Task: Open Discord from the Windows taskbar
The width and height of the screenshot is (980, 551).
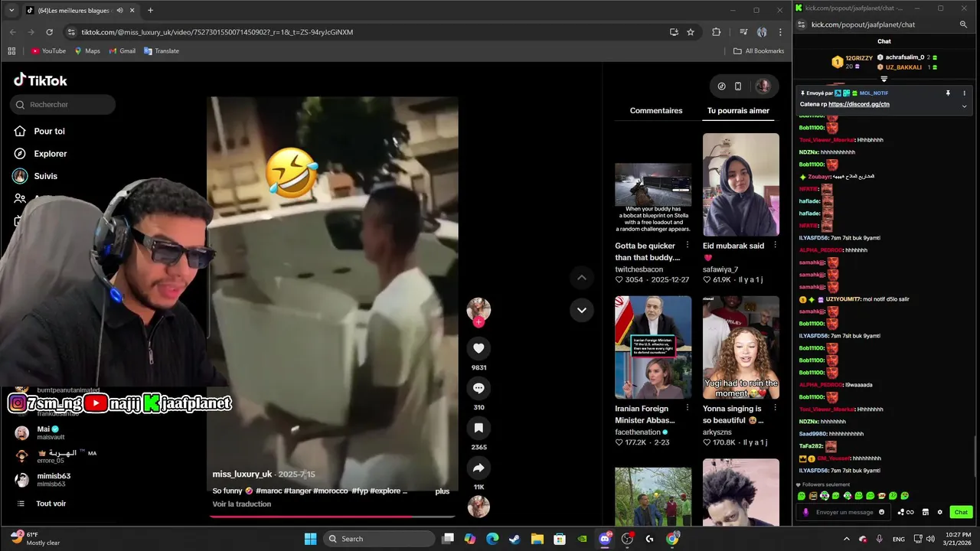Action: [605, 539]
